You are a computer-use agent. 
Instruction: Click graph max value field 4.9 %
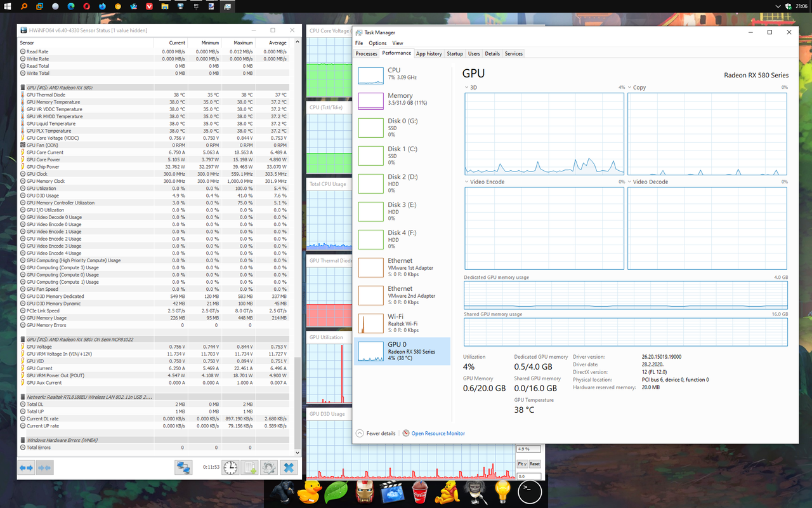point(529,448)
